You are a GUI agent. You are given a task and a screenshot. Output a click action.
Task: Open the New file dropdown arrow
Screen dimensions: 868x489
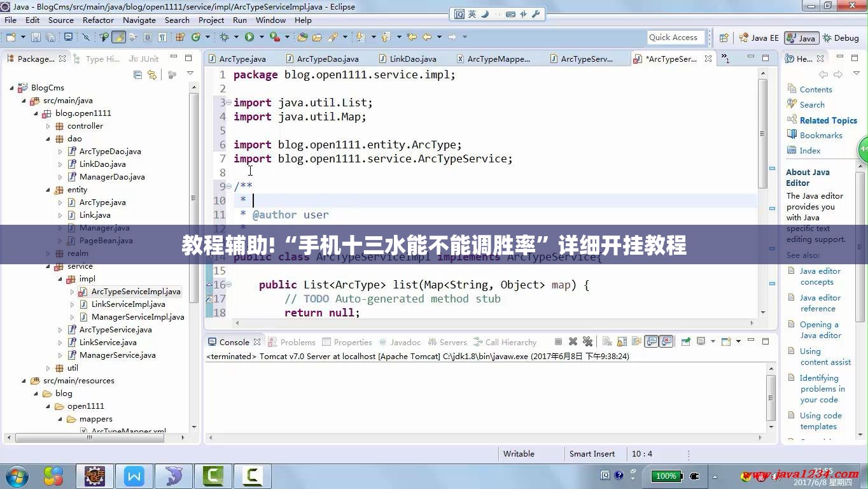click(x=22, y=38)
